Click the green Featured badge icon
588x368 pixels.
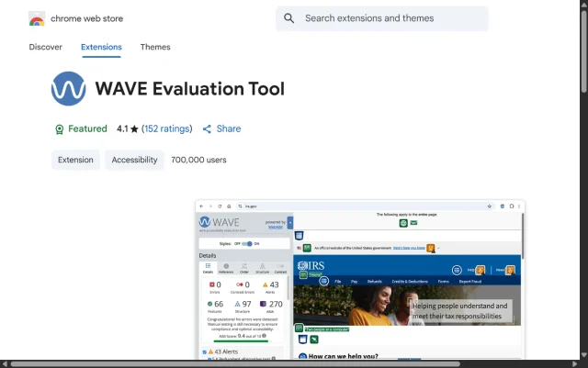(59, 129)
